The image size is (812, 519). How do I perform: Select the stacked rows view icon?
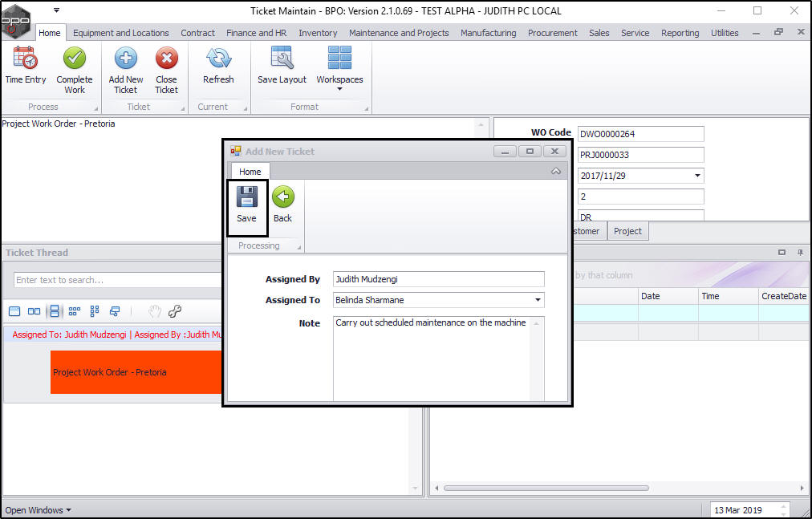click(x=54, y=311)
